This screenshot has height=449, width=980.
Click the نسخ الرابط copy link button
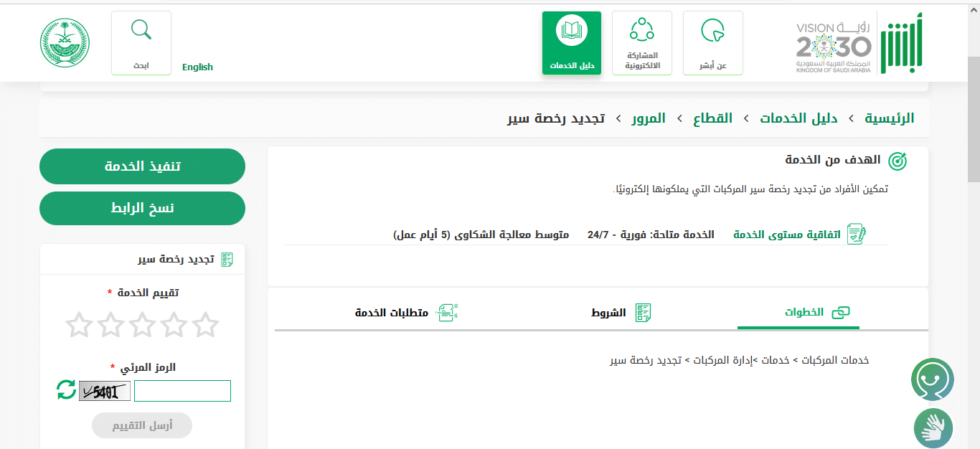coord(142,208)
